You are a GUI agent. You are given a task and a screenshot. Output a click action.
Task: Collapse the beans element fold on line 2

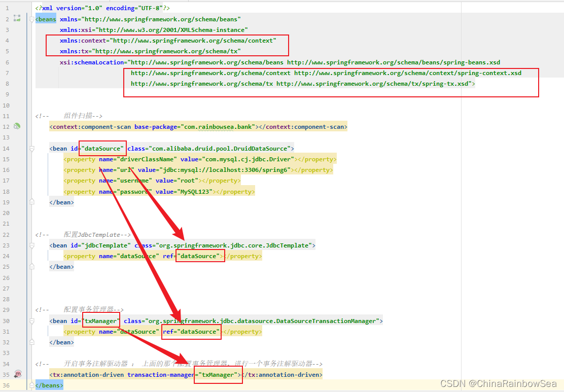tap(31, 19)
